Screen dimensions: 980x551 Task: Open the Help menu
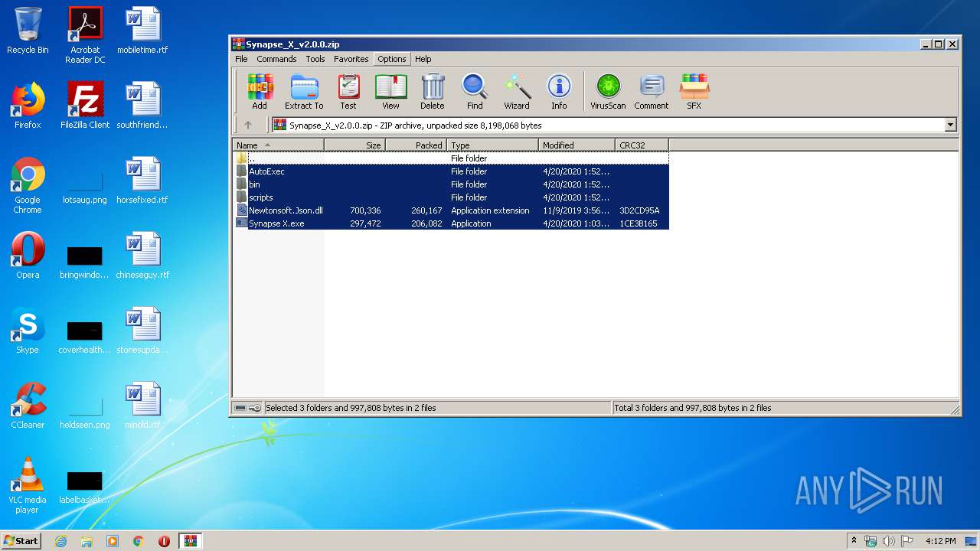pyautogui.click(x=423, y=59)
